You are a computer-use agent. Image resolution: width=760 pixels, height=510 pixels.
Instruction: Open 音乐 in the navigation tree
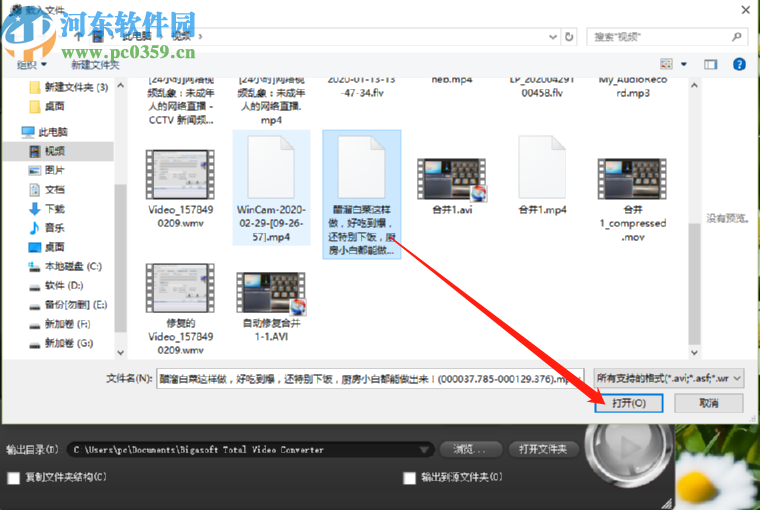pyautogui.click(x=47, y=228)
